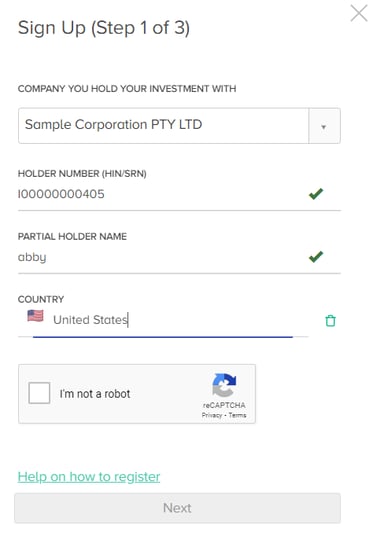Viewport: 388px width, 551px height.
Task: Click the Sign Up (Step 1 of 3) heading
Action: click(x=104, y=28)
